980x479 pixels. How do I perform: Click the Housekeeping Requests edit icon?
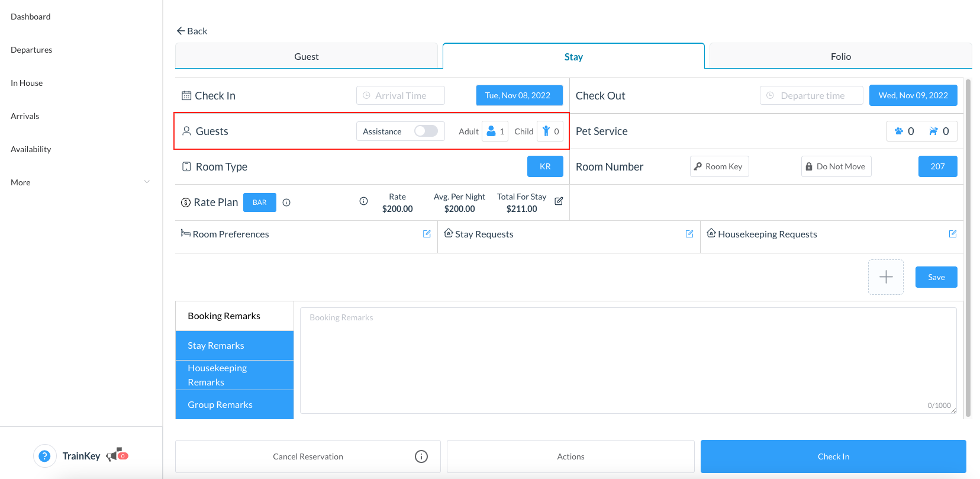953,234
